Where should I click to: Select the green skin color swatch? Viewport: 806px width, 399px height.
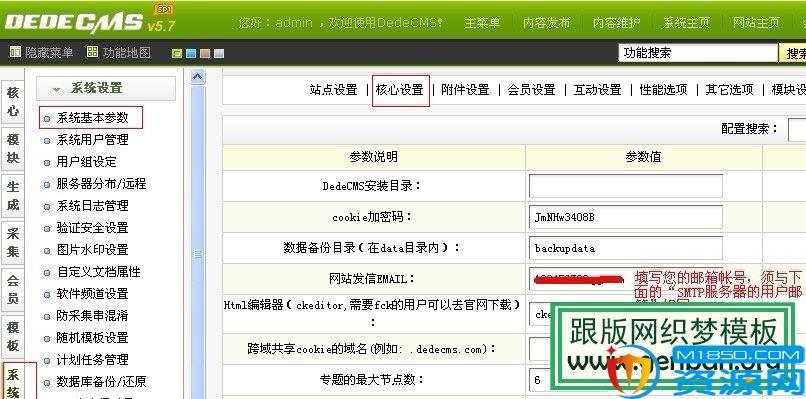pyautogui.click(x=177, y=53)
